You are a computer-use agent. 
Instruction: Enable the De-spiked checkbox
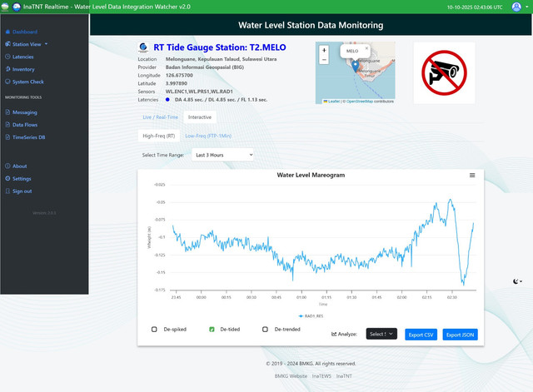click(154, 330)
